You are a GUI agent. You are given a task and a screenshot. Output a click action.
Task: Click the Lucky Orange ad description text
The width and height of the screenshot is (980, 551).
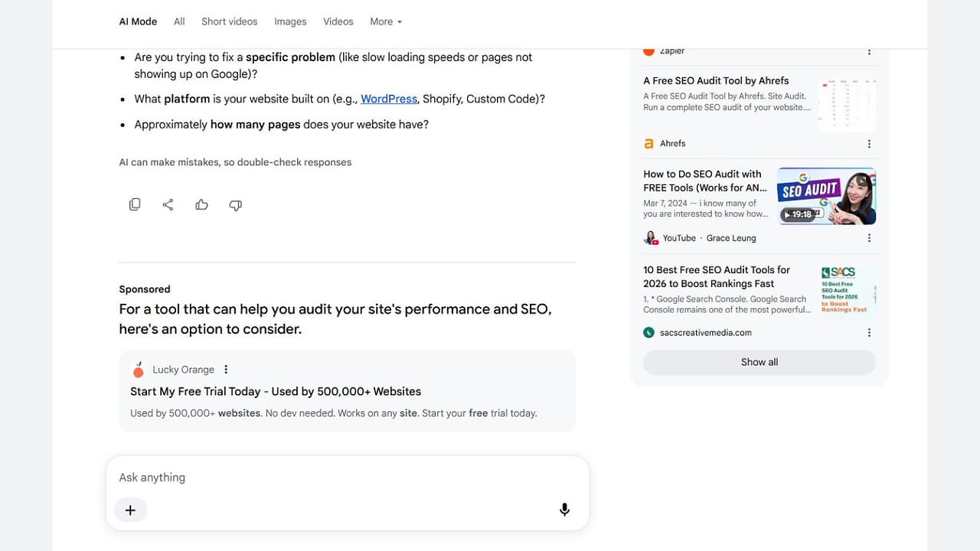[x=334, y=413]
